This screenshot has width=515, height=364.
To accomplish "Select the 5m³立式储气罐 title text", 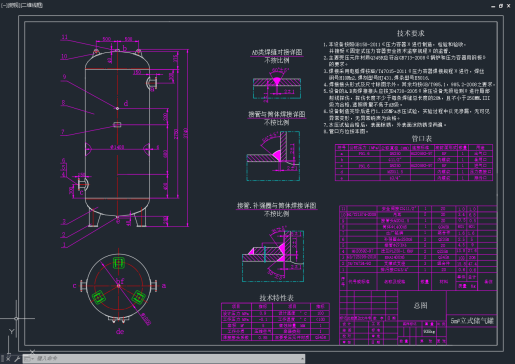I will pos(472,321).
